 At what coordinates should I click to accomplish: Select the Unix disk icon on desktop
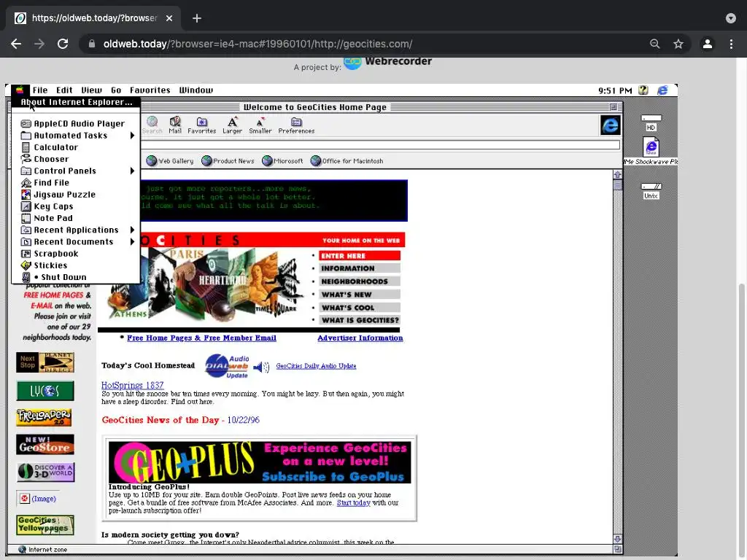tap(651, 191)
